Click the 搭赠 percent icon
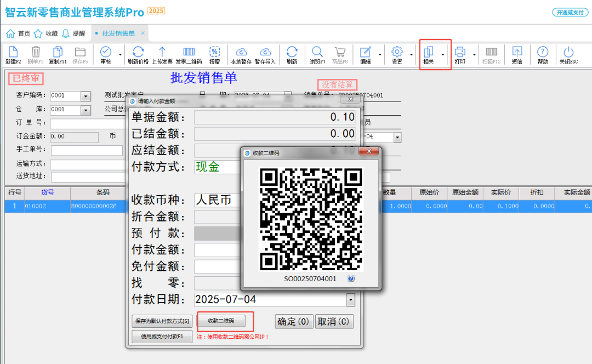Screen dimensions: 592x364 [214, 52]
